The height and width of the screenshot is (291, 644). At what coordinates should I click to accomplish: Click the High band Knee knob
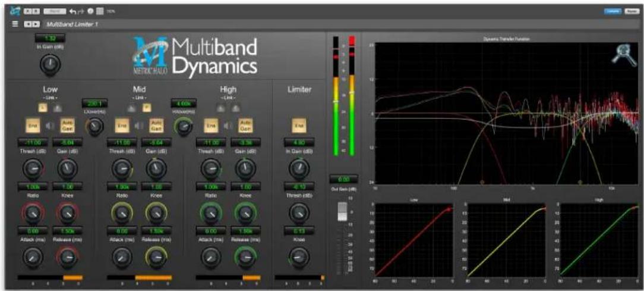(245, 212)
